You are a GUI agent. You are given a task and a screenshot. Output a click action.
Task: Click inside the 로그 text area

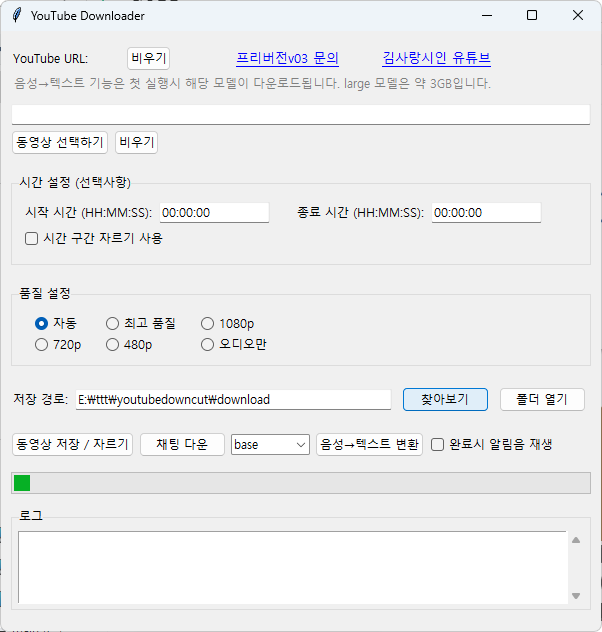pyautogui.click(x=293, y=568)
